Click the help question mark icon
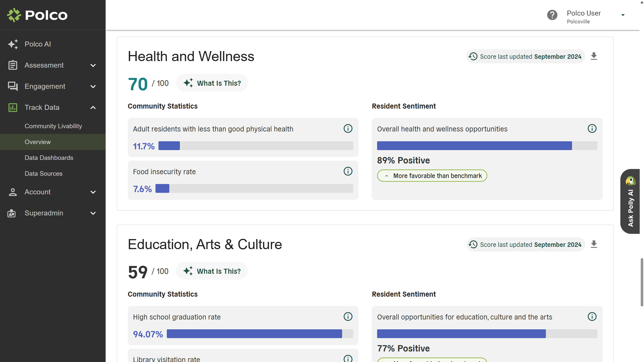The height and width of the screenshot is (362, 644). tap(552, 15)
